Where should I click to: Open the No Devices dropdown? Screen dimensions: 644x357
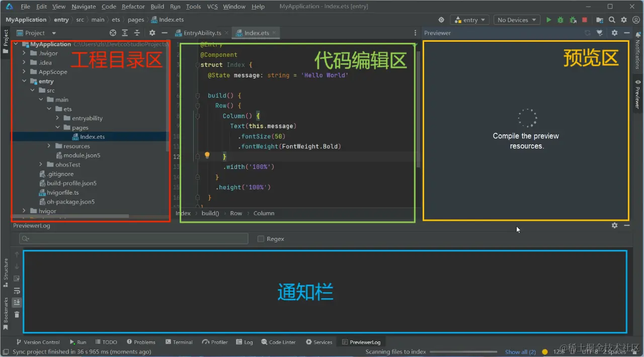click(x=517, y=20)
